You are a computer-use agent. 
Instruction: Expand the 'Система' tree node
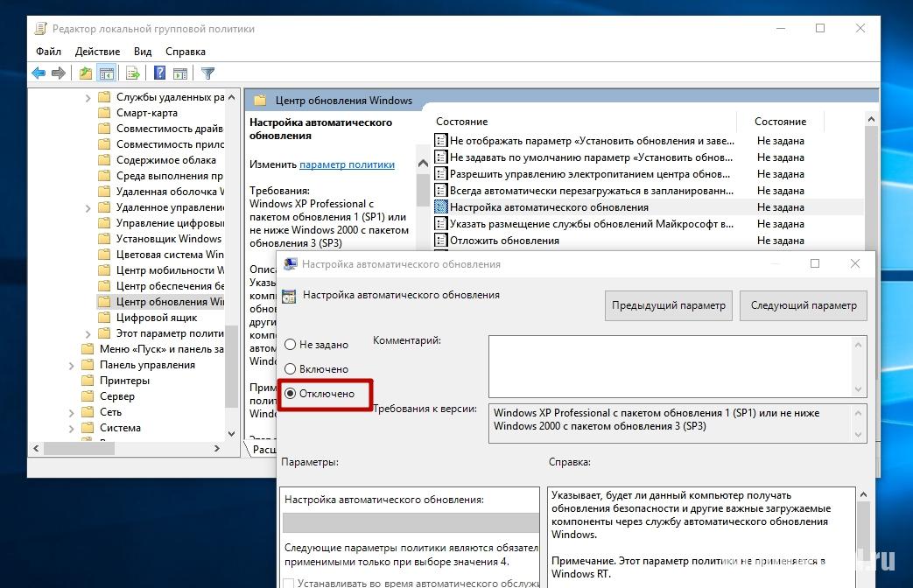point(72,428)
